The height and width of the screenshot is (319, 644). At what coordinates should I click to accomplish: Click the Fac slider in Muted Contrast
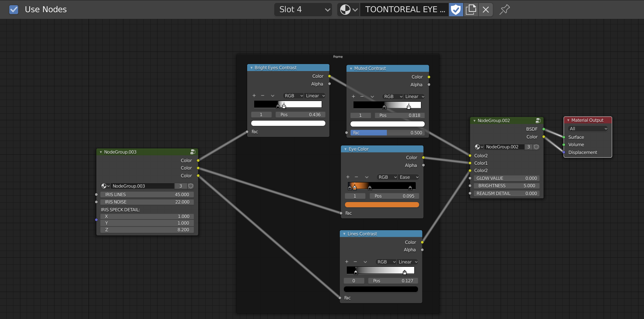[x=387, y=133]
